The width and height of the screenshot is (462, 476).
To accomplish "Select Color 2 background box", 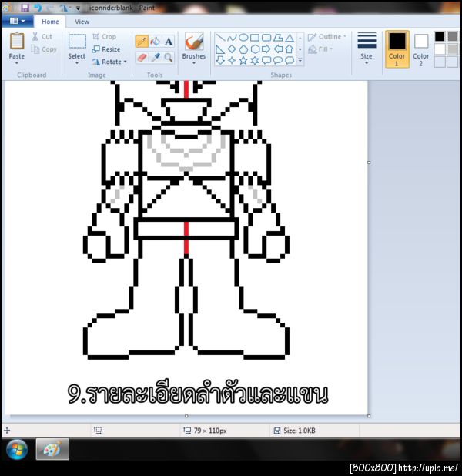I will pos(420,50).
